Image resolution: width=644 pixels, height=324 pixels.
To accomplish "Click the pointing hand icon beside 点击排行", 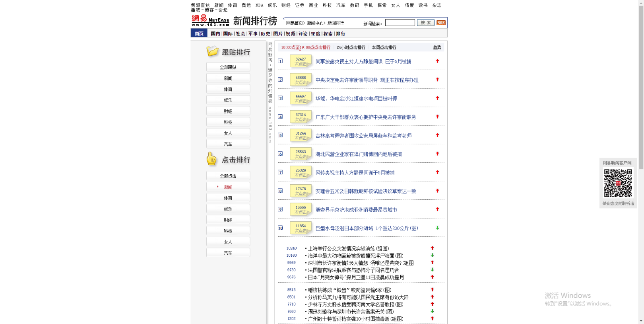I will point(211,159).
